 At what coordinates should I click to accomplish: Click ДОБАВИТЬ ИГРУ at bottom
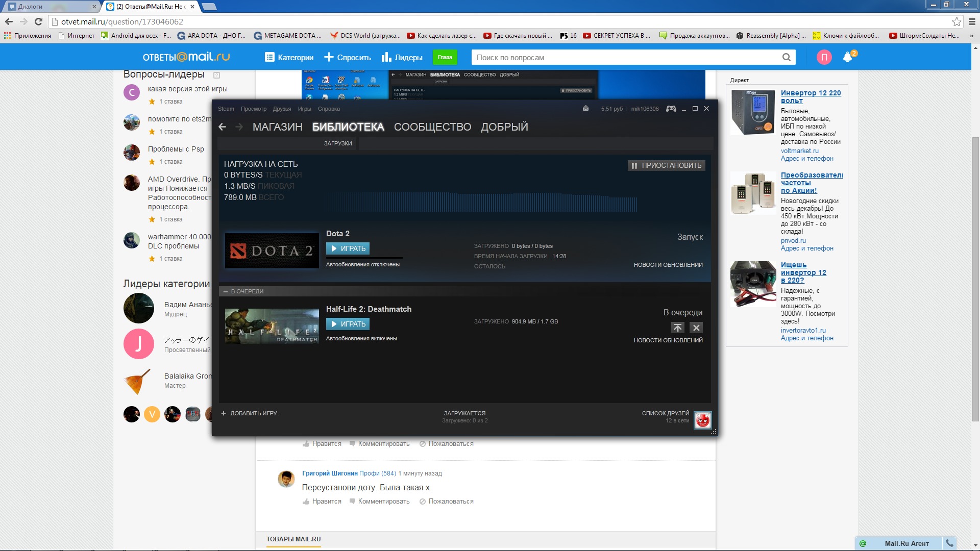(x=255, y=413)
